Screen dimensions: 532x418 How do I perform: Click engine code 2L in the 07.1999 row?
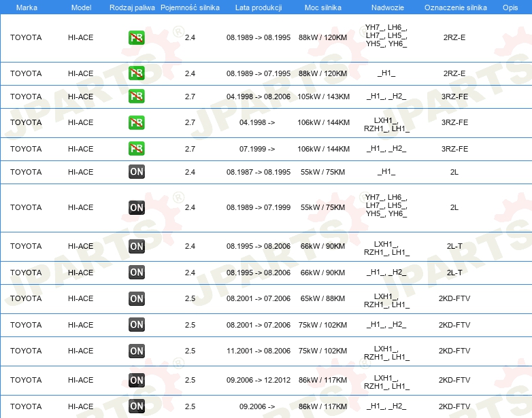click(x=454, y=207)
